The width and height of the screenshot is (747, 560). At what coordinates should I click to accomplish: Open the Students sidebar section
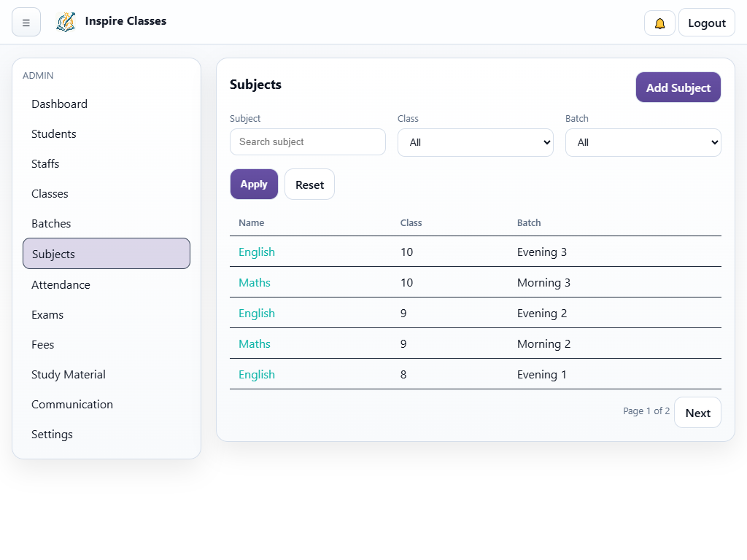(x=53, y=133)
